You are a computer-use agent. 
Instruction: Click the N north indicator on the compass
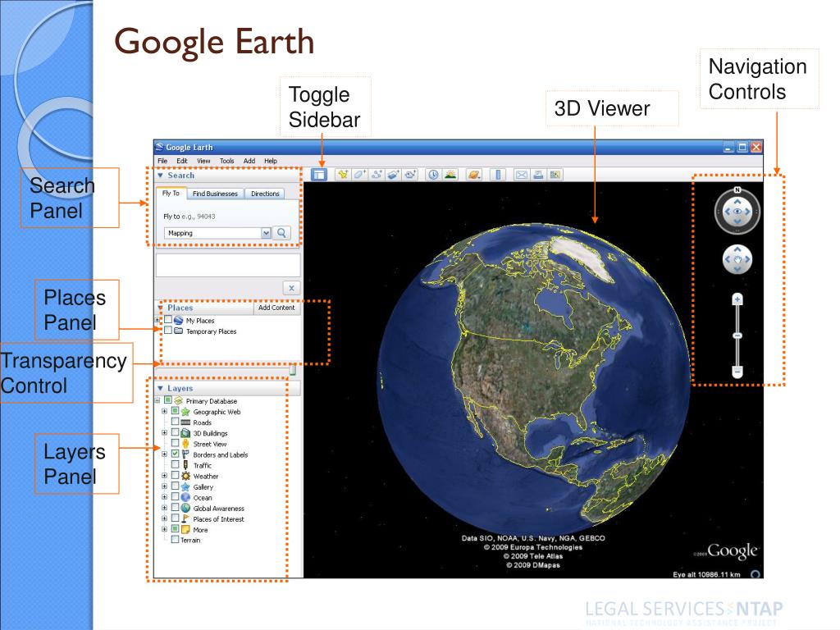coord(737,190)
